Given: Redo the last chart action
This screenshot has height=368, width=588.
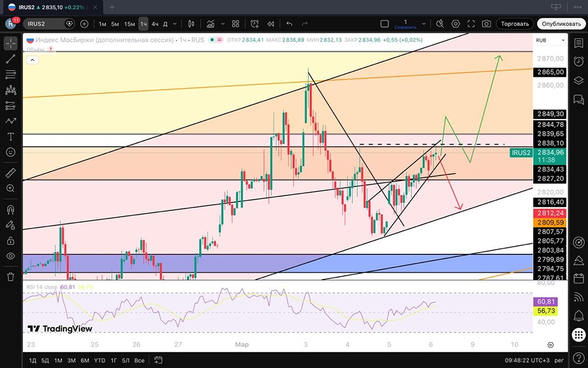Looking at the screenshot, I should pyautogui.click(x=305, y=24).
